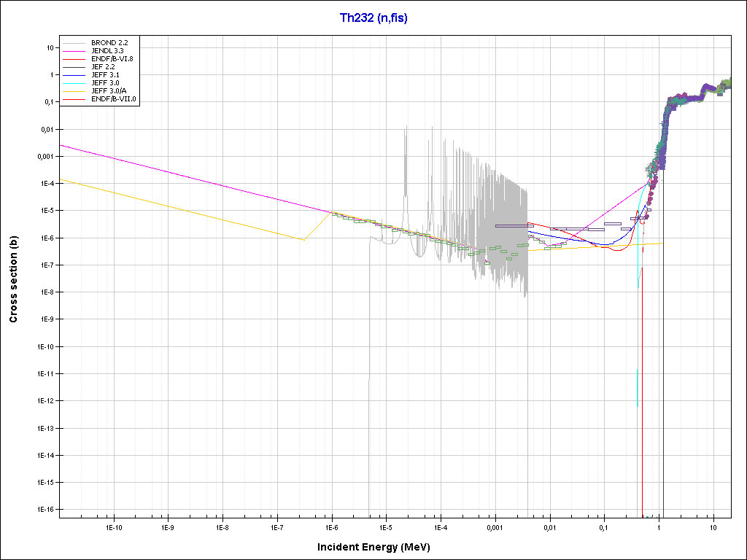Click the 1E-6 tick on the x-axis
This screenshot has height=560, width=747.
331,526
